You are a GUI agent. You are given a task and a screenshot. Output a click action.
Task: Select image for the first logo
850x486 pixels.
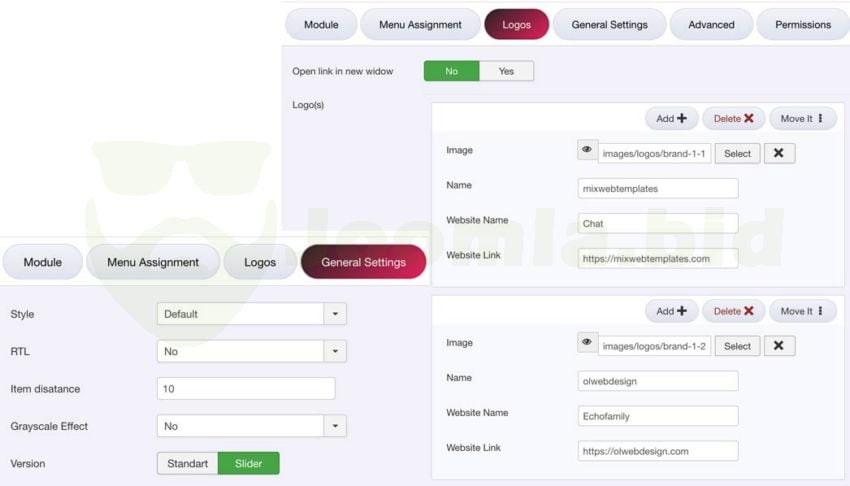click(x=737, y=153)
